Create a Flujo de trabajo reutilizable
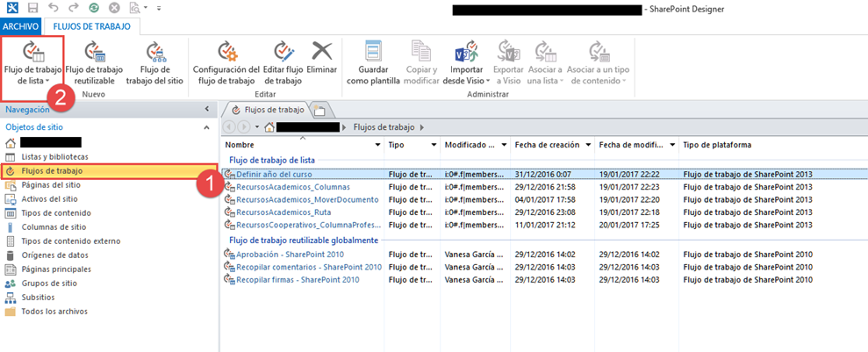The width and height of the screenshot is (868, 352). (x=94, y=62)
